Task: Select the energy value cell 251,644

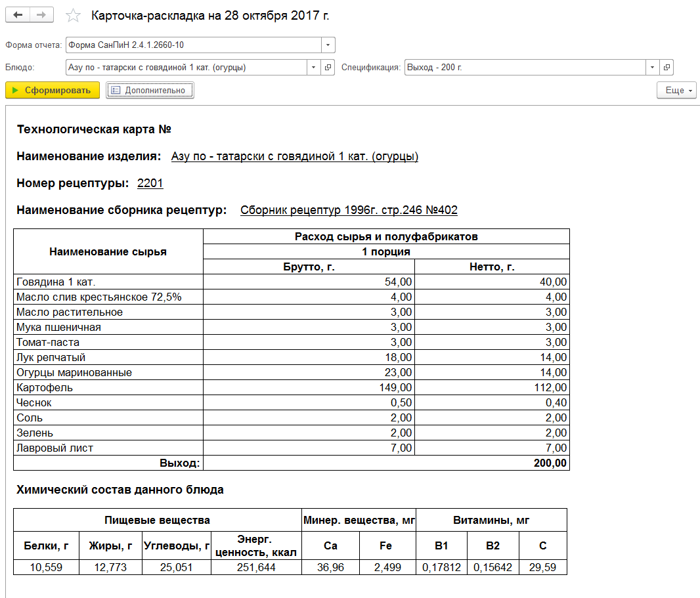Action: point(256,567)
